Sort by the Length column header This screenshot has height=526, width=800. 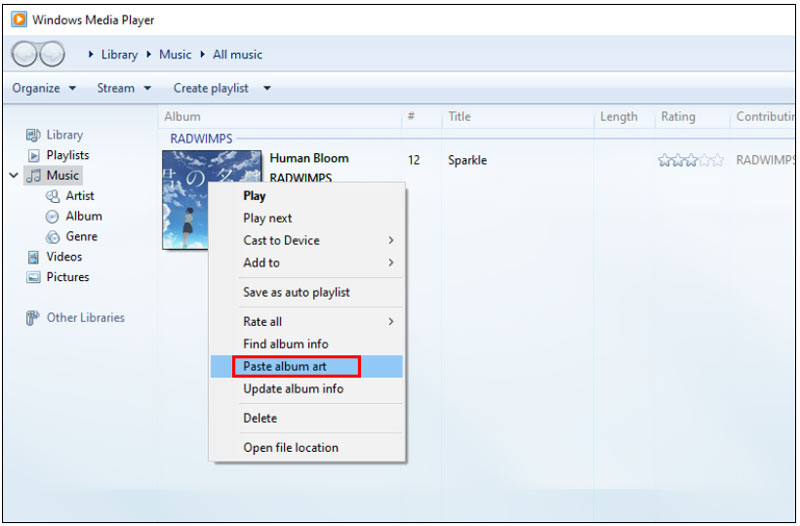tap(625, 117)
